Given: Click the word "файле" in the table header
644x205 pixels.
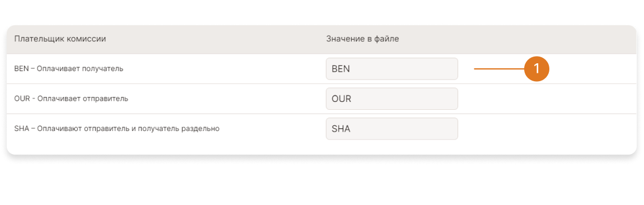Looking at the screenshot, I should click(x=388, y=39).
